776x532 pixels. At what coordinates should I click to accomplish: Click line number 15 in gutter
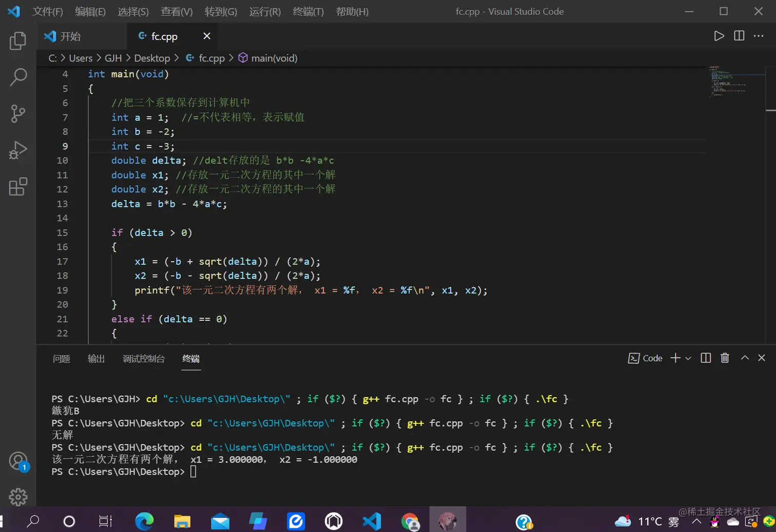tap(62, 232)
